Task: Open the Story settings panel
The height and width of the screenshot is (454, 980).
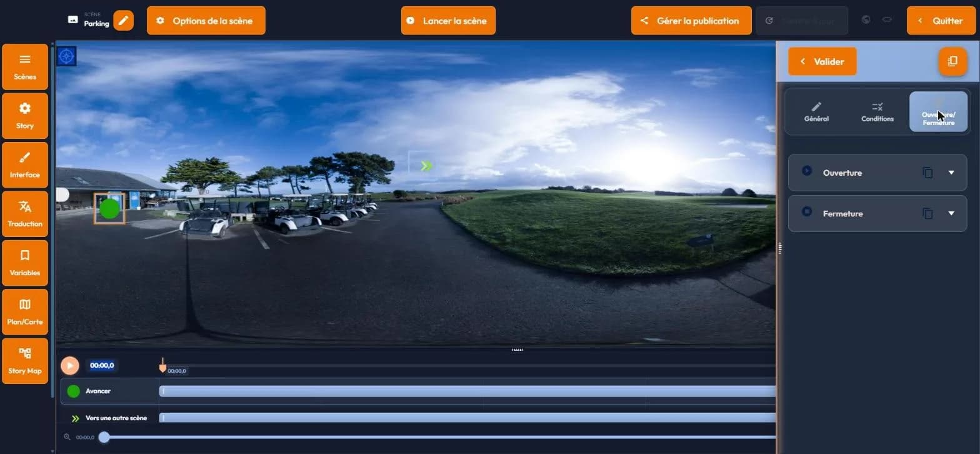Action: [x=25, y=116]
